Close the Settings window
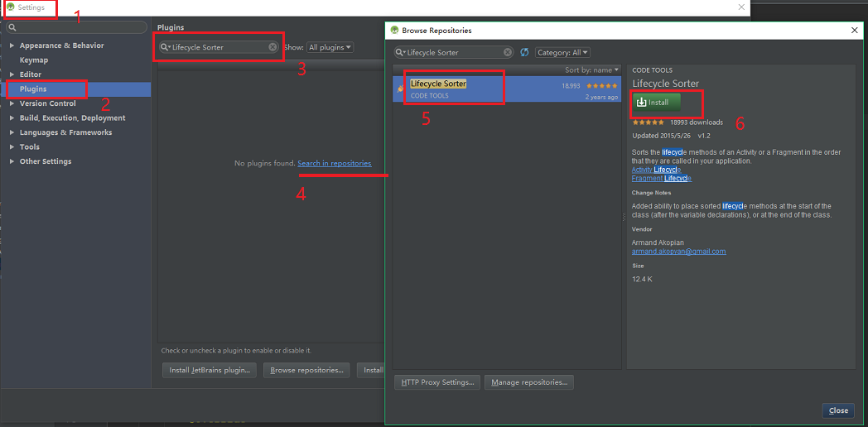 [x=741, y=7]
